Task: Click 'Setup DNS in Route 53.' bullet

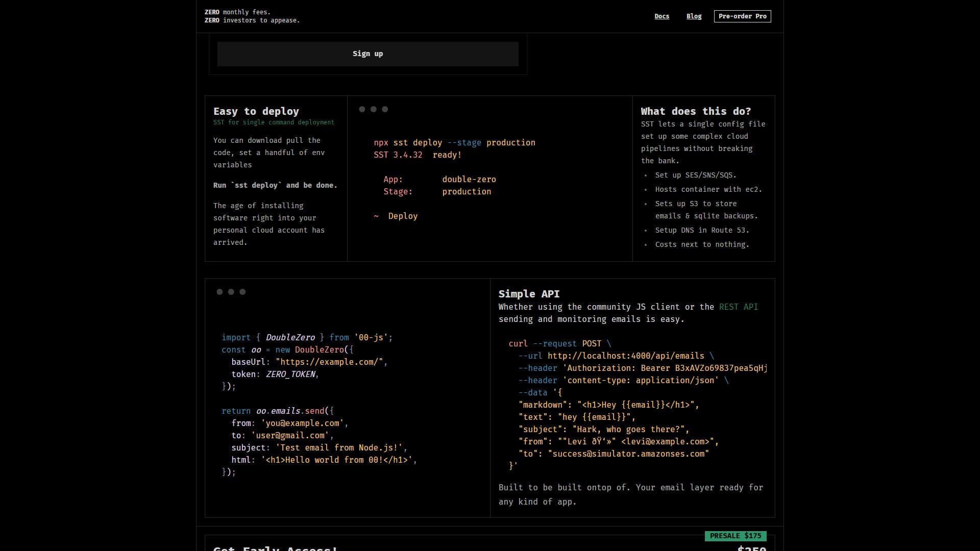Action: 702,230
